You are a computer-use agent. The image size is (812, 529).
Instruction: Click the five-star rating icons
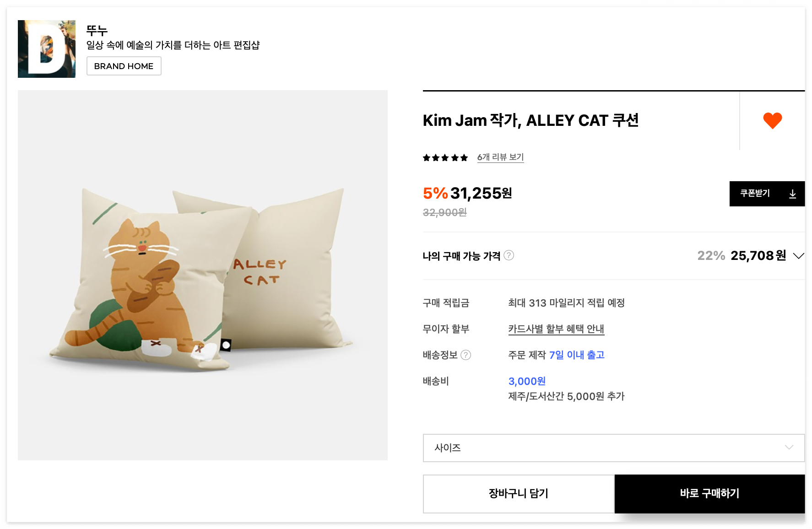tap(445, 157)
